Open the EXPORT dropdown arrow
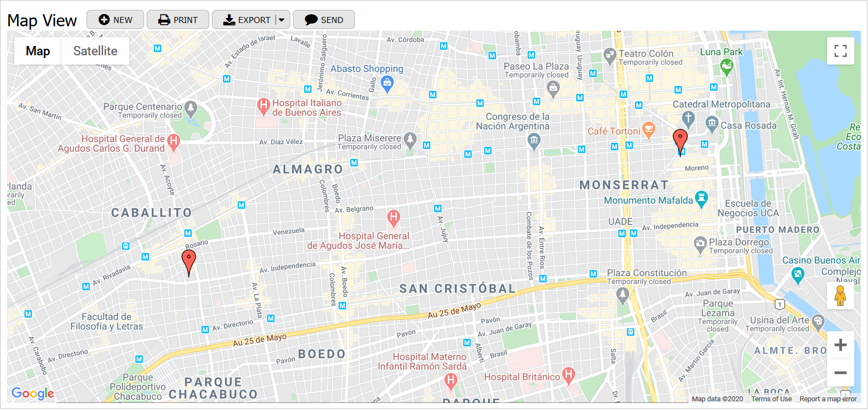Screen dimensions: 868x410 (x=282, y=20)
